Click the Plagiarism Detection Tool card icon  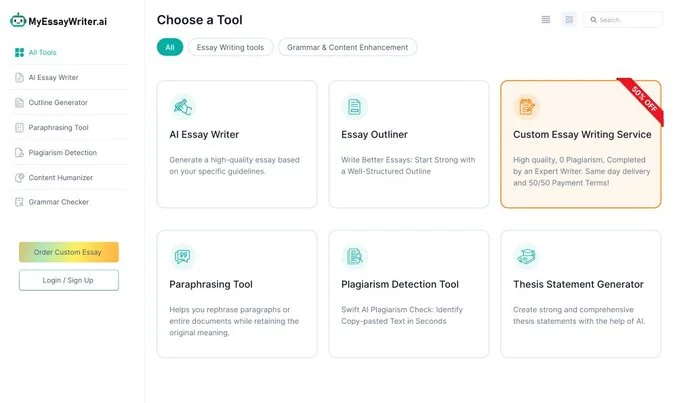[354, 256]
